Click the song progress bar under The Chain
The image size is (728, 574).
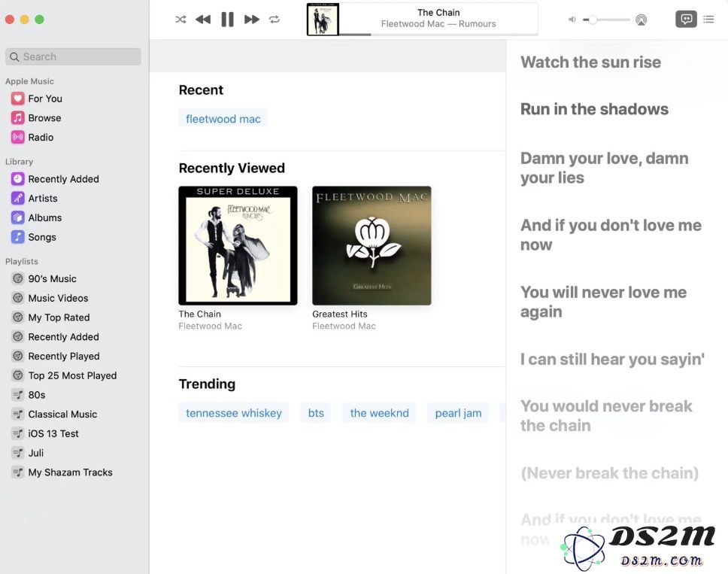438,35
